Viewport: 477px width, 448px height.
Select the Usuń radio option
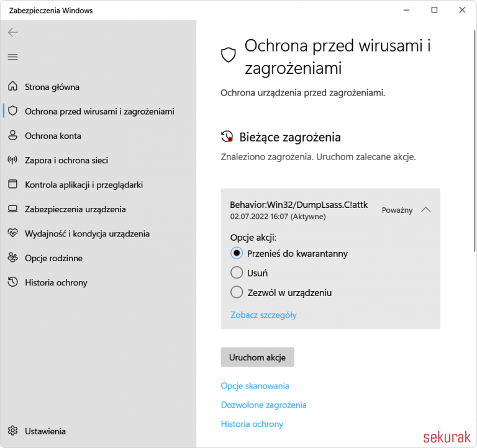tap(237, 272)
